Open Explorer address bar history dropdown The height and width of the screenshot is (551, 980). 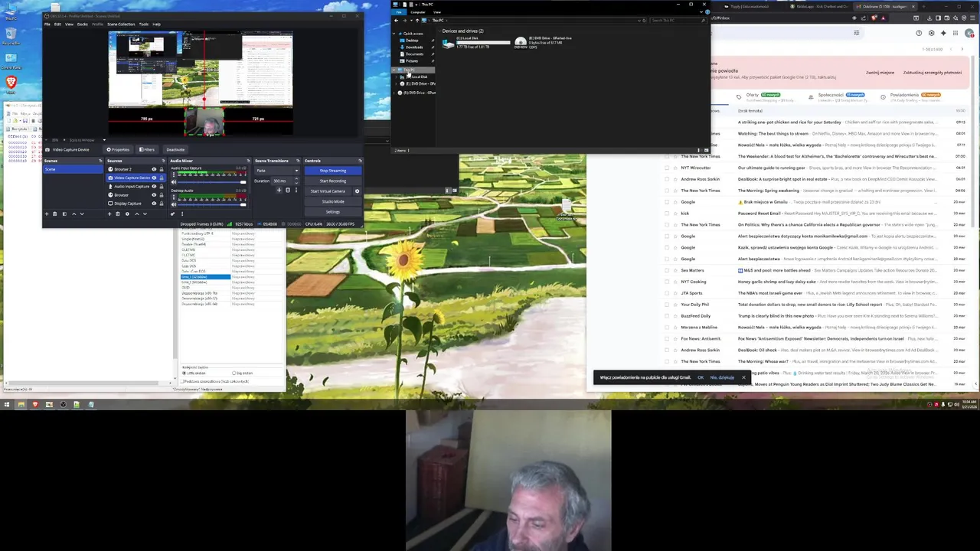coord(639,21)
